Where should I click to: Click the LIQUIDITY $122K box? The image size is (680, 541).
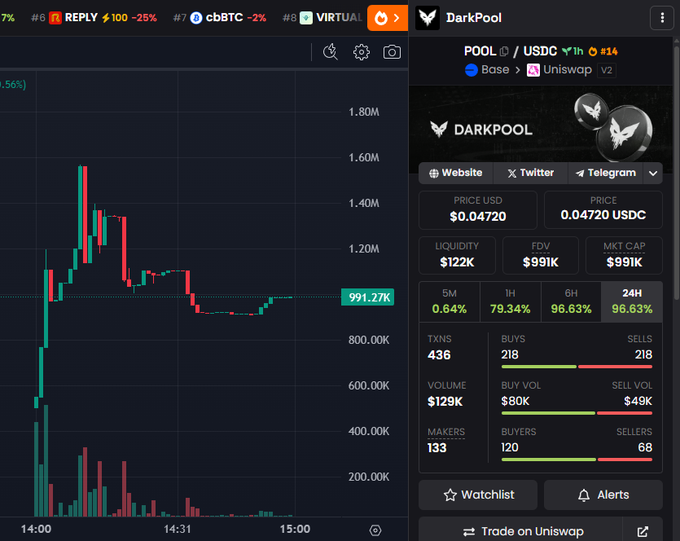[x=457, y=256]
